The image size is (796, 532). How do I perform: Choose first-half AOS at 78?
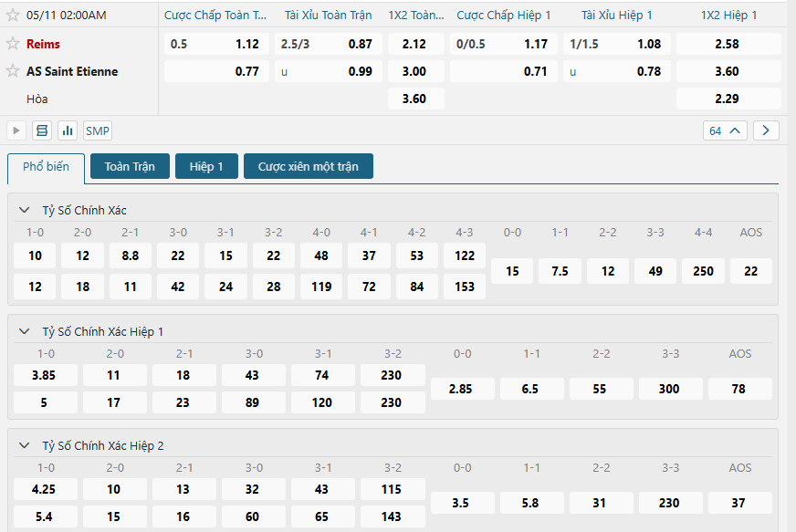740,389
